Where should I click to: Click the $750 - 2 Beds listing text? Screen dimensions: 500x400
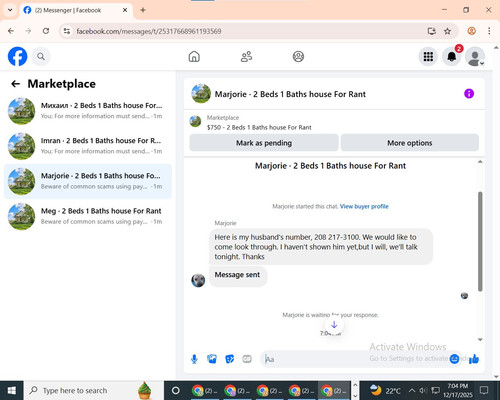coord(259,127)
